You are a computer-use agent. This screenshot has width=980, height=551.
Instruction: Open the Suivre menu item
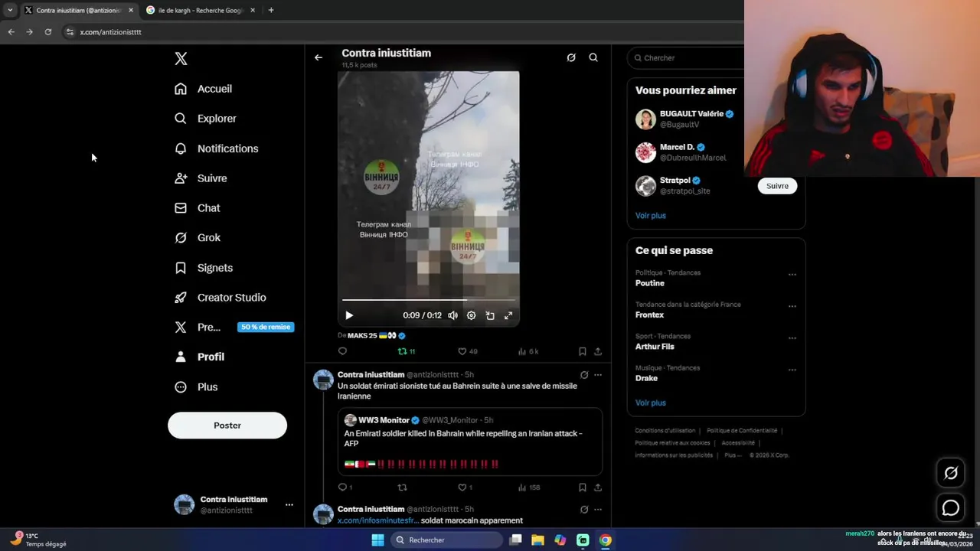click(201, 178)
